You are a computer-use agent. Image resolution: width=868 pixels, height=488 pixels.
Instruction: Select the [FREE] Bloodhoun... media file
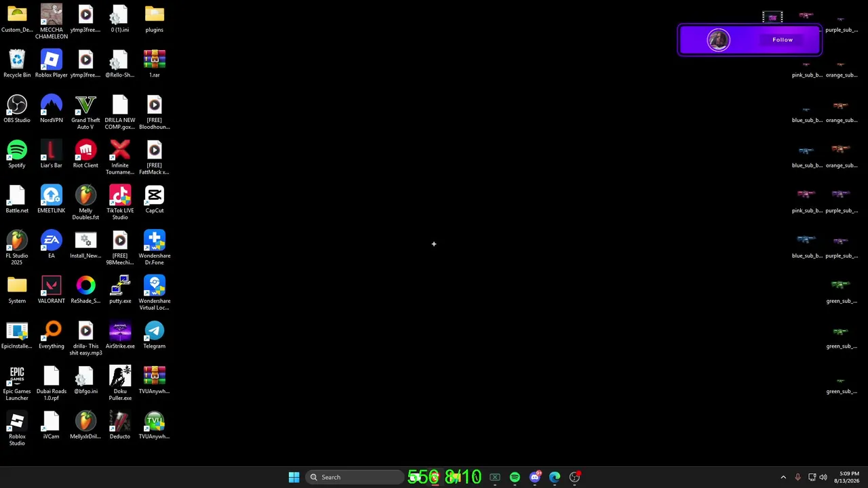[x=154, y=112]
